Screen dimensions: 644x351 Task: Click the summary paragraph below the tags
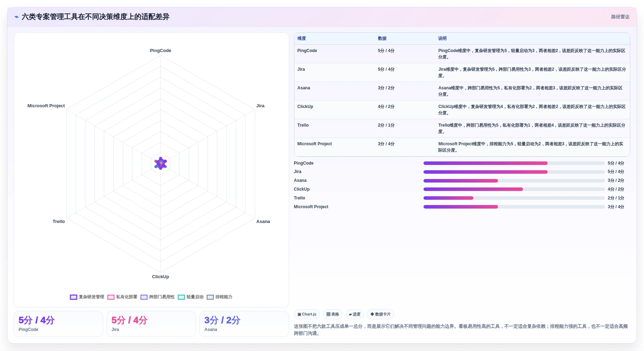click(461, 330)
